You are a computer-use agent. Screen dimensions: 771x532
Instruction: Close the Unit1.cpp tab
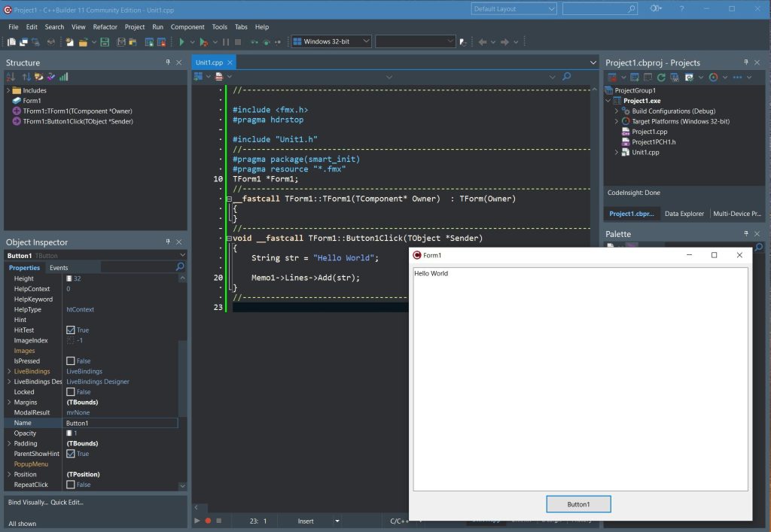coord(230,62)
